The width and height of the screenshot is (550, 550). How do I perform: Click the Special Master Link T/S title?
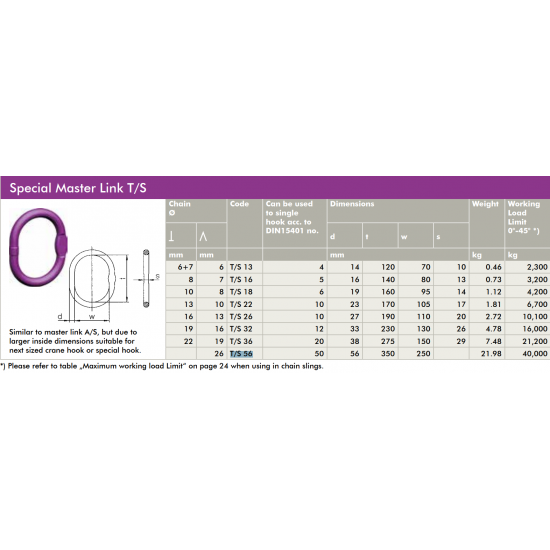pyautogui.click(x=78, y=188)
